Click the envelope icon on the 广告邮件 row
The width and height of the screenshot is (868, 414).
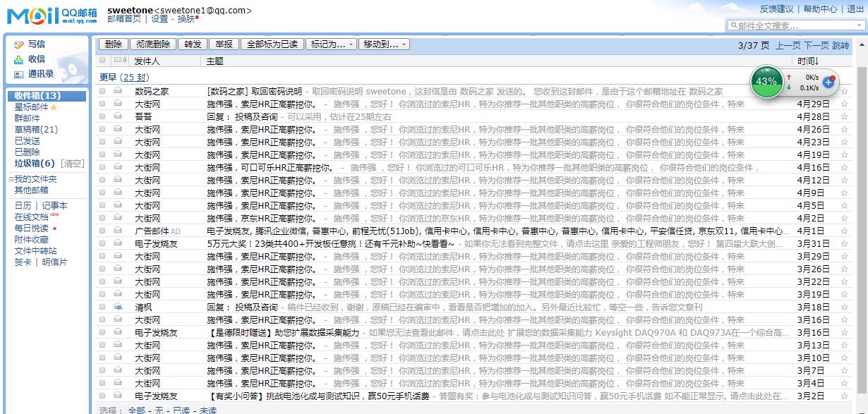coord(118,231)
